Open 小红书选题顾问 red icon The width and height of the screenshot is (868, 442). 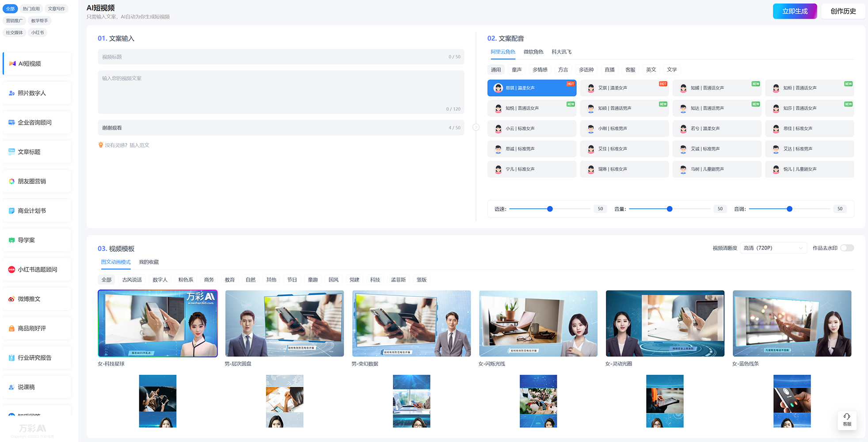[11, 270]
